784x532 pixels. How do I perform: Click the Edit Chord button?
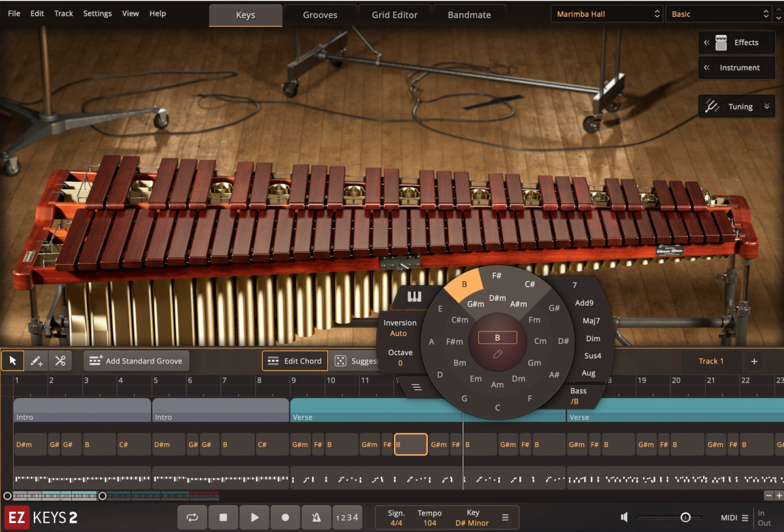click(294, 361)
